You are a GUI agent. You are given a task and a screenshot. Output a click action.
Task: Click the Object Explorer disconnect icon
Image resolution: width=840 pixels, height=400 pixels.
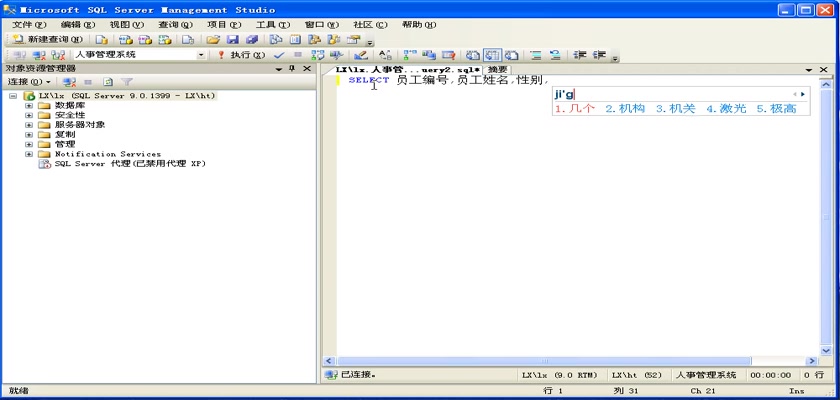69,82
